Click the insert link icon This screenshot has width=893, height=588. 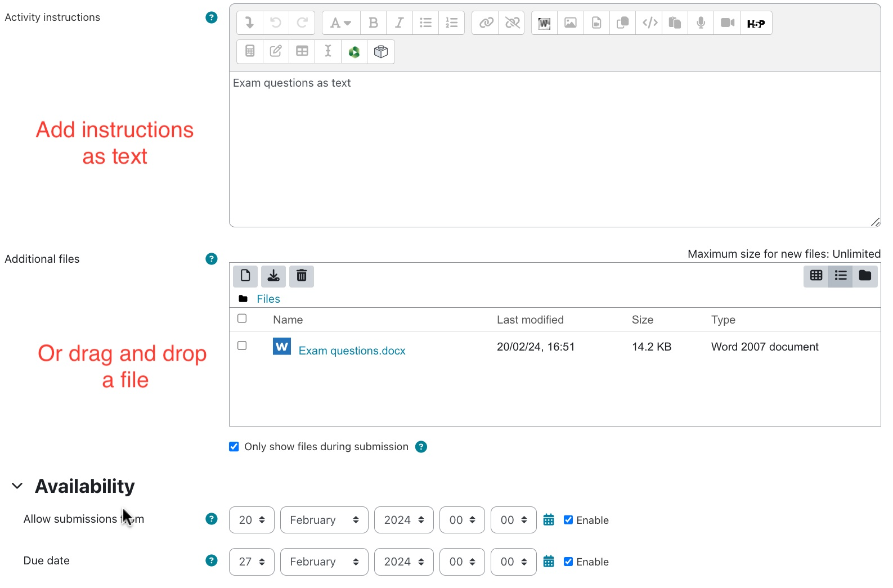tap(486, 23)
